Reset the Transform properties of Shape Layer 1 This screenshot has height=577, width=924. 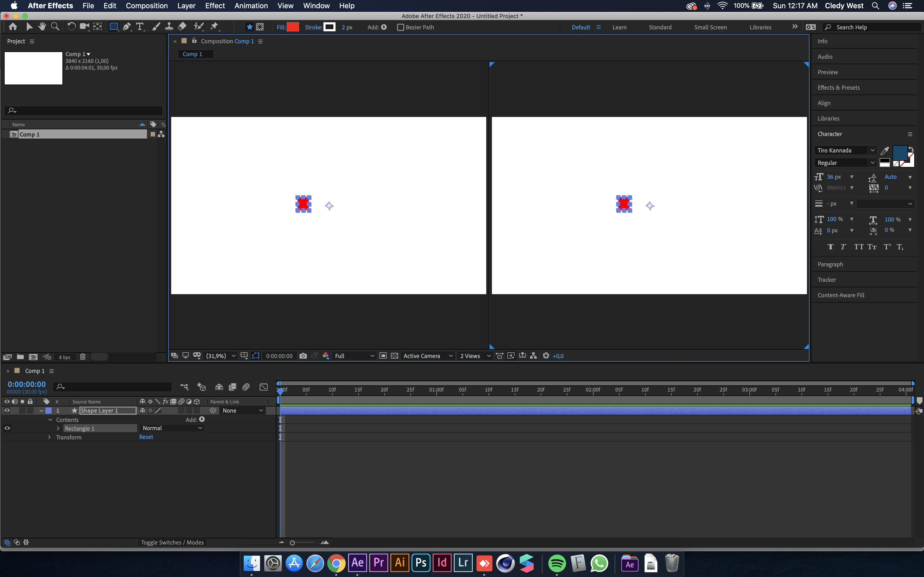point(146,437)
